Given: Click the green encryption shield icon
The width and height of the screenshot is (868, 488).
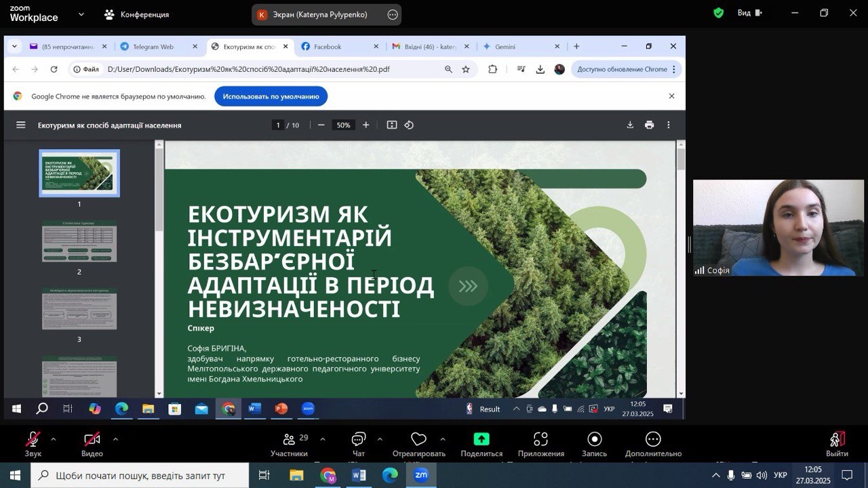Looking at the screenshot, I should [718, 13].
